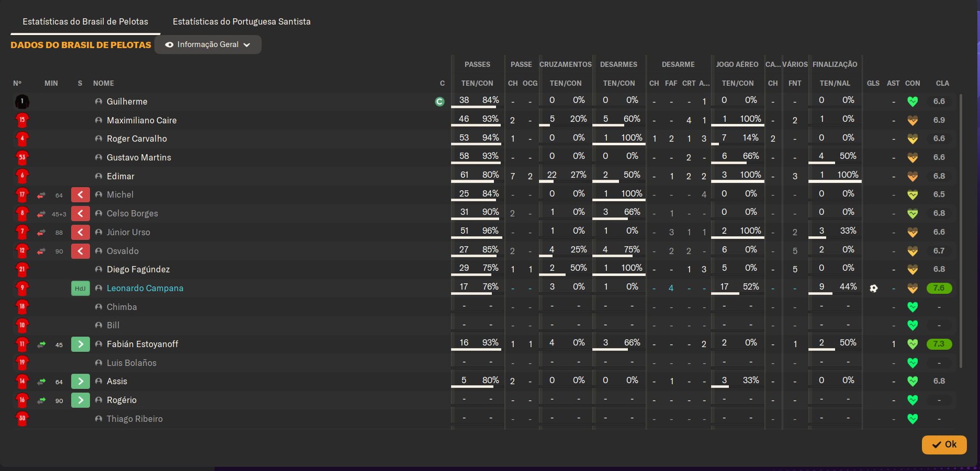Open Diego Fagúndez's player profile link
980x471 pixels.
pyautogui.click(x=138, y=269)
